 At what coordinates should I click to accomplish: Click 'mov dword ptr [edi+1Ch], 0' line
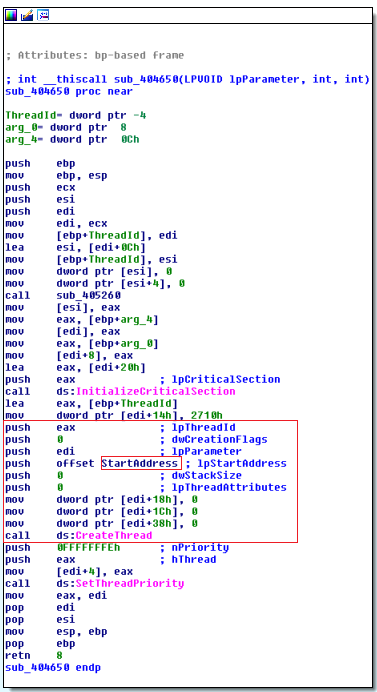[x=101, y=511]
